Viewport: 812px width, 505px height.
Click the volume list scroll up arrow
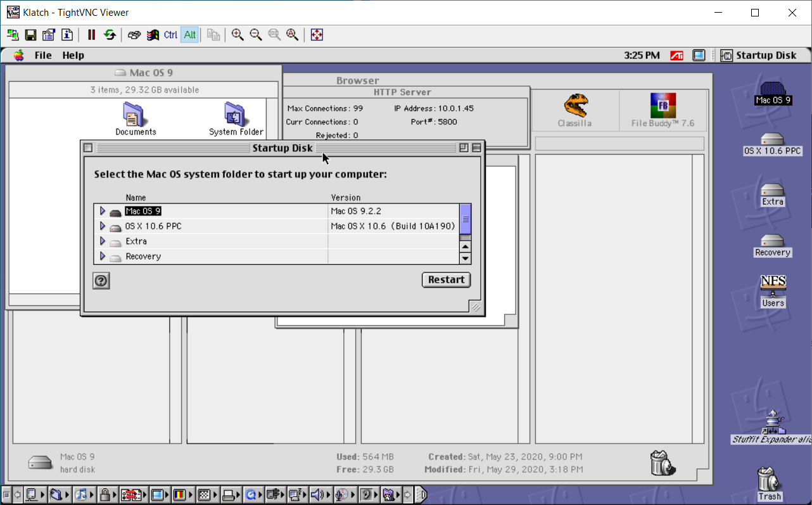tap(466, 247)
